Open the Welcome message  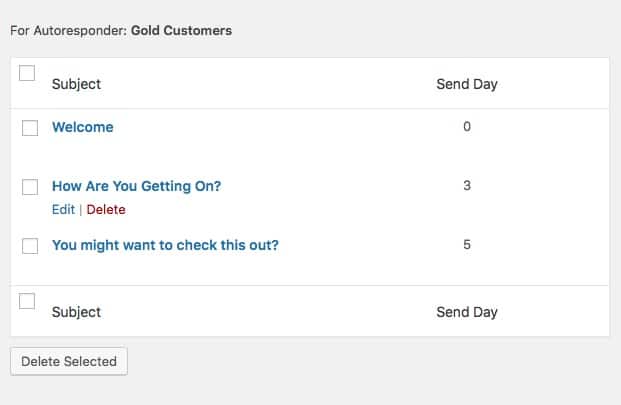click(83, 127)
